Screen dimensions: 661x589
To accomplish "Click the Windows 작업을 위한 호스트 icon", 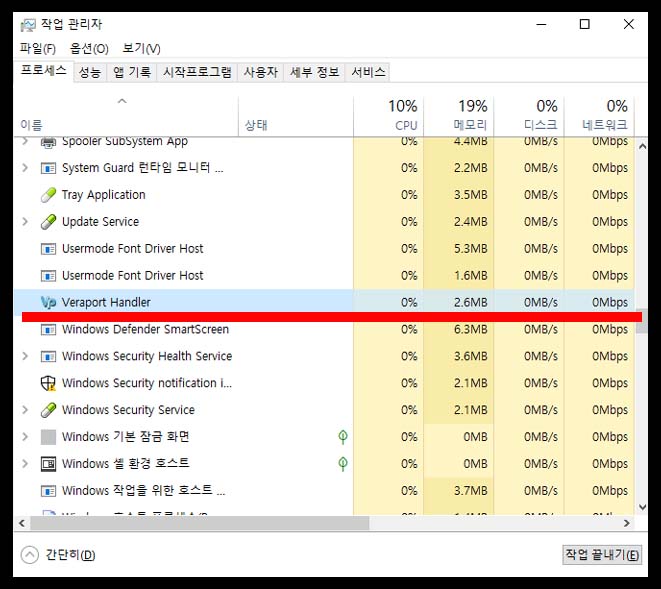I will (x=48, y=491).
